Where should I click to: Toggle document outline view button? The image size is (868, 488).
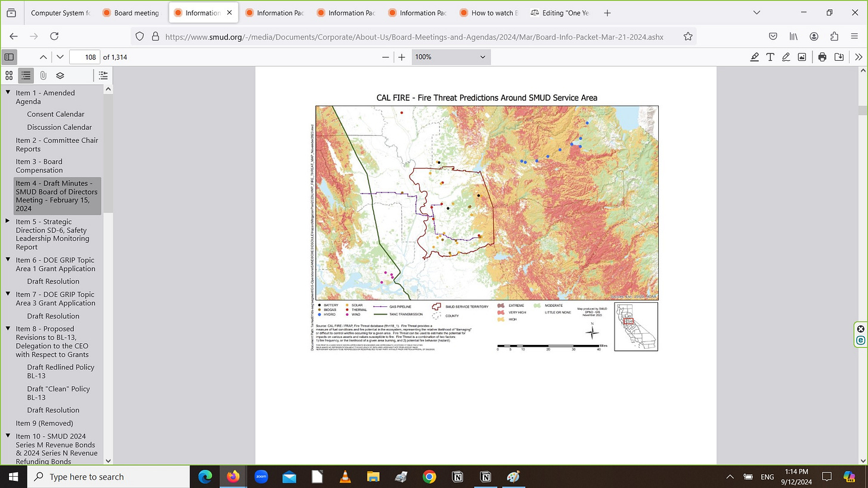point(26,76)
